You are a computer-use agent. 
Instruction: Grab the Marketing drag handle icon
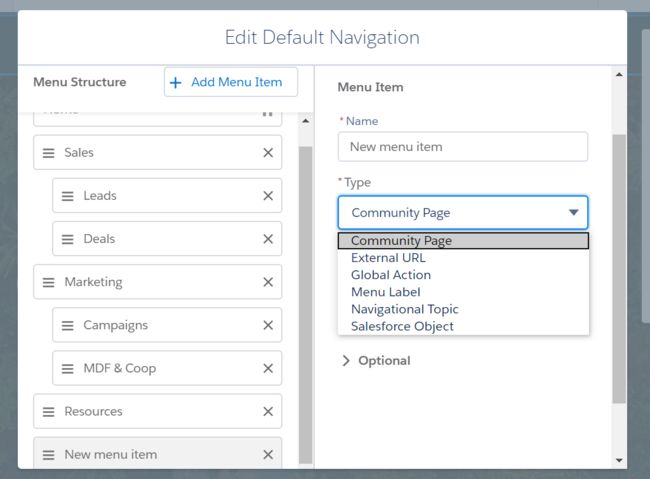(x=49, y=282)
